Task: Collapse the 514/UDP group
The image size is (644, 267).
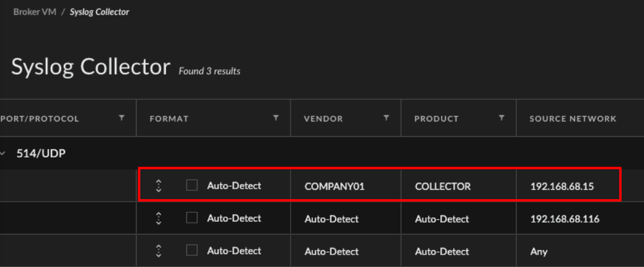Action: pos(3,154)
